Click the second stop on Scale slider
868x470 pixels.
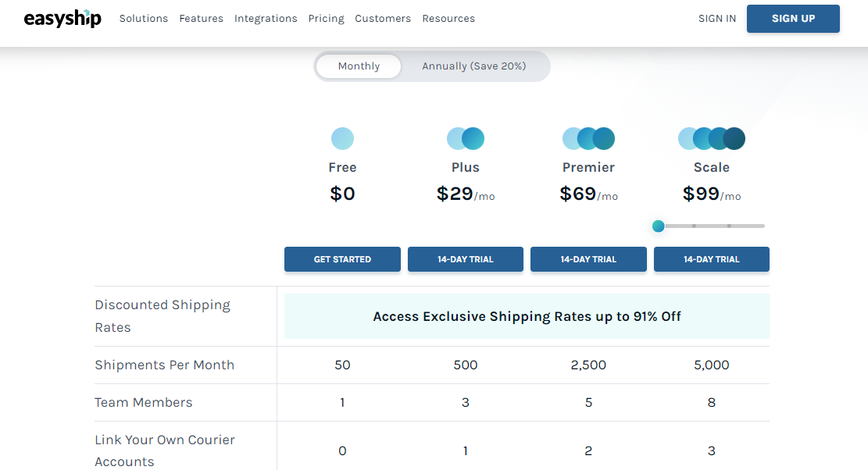(695, 226)
